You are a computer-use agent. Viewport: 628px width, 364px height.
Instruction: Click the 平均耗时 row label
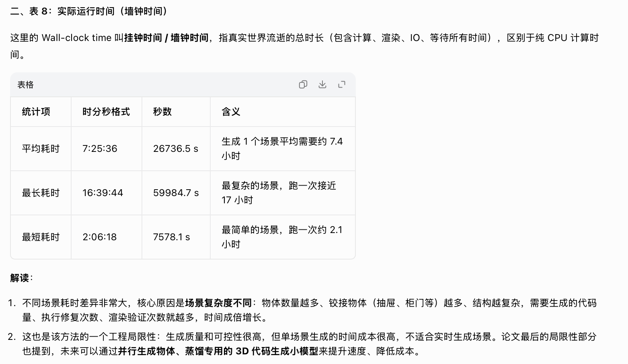pyautogui.click(x=41, y=149)
